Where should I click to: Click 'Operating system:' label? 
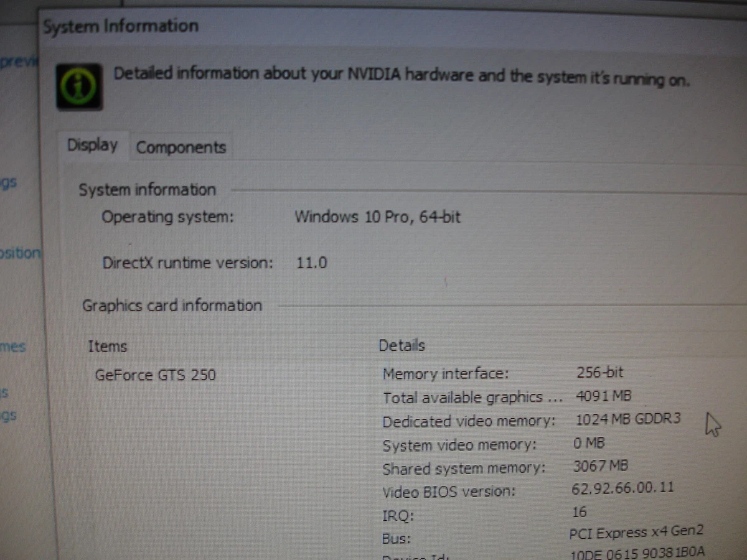point(168,218)
